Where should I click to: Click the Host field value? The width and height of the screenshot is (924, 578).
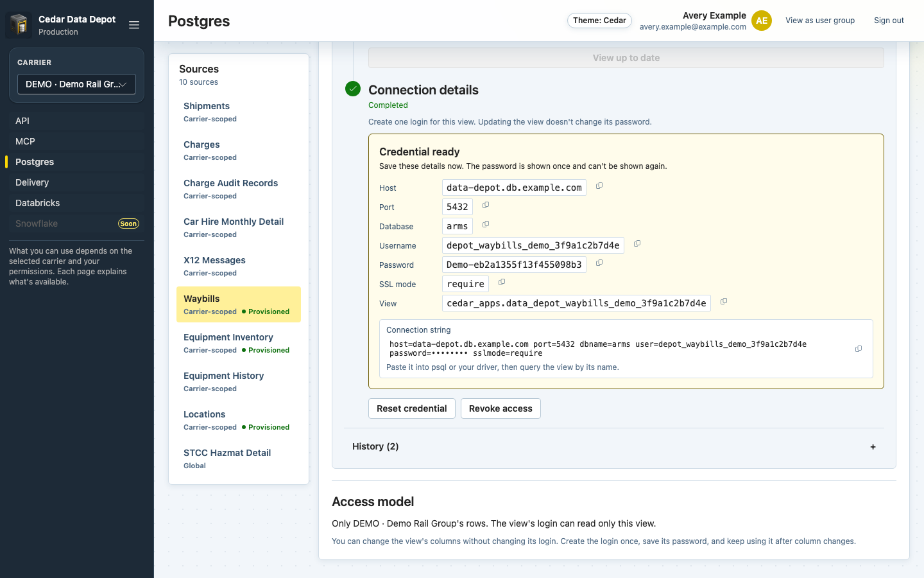514,188
